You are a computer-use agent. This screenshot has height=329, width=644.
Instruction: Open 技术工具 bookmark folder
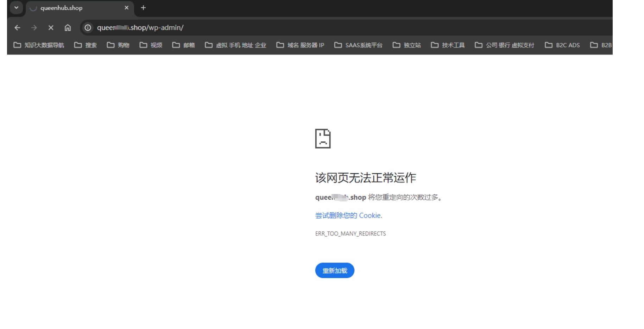(x=448, y=45)
